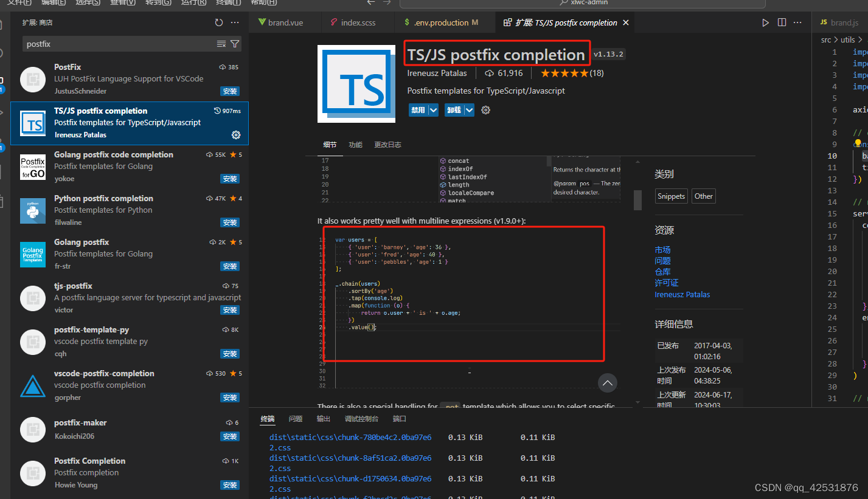This screenshot has height=499, width=868.
Task: Refresh the extensions list
Action: (x=218, y=22)
